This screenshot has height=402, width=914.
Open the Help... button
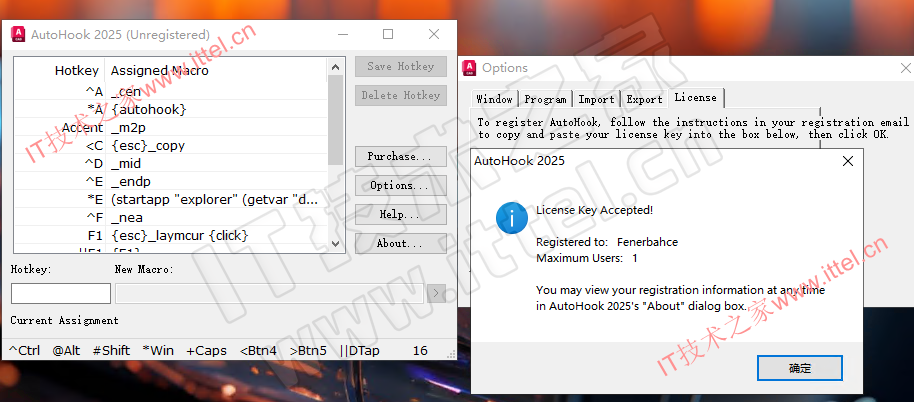click(400, 214)
